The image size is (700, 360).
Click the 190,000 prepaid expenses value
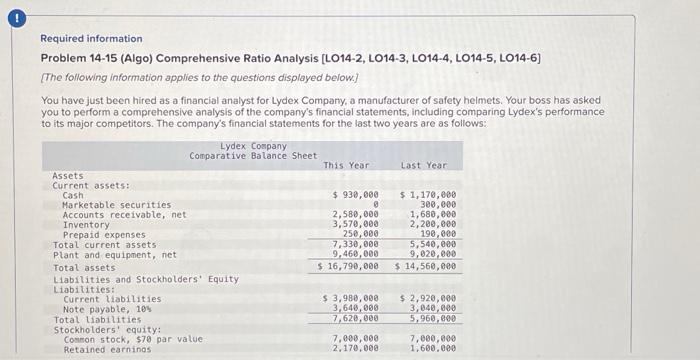[438, 234]
